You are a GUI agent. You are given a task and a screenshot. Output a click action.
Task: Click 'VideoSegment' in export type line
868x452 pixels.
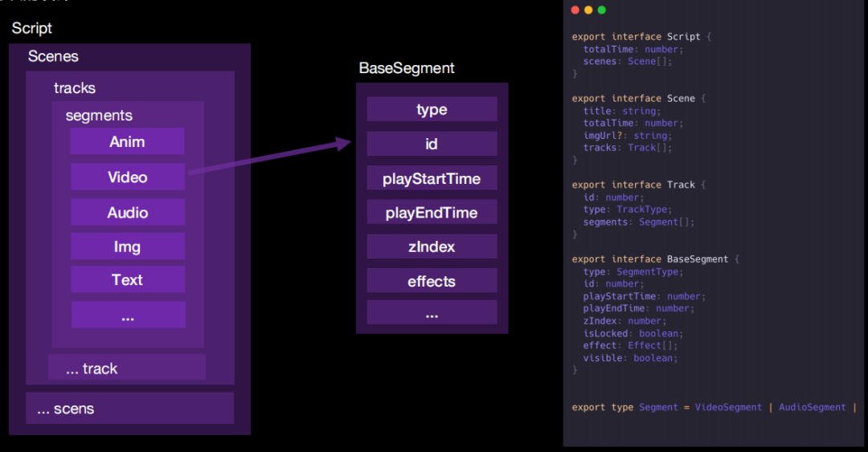click(x=728, y=407)
